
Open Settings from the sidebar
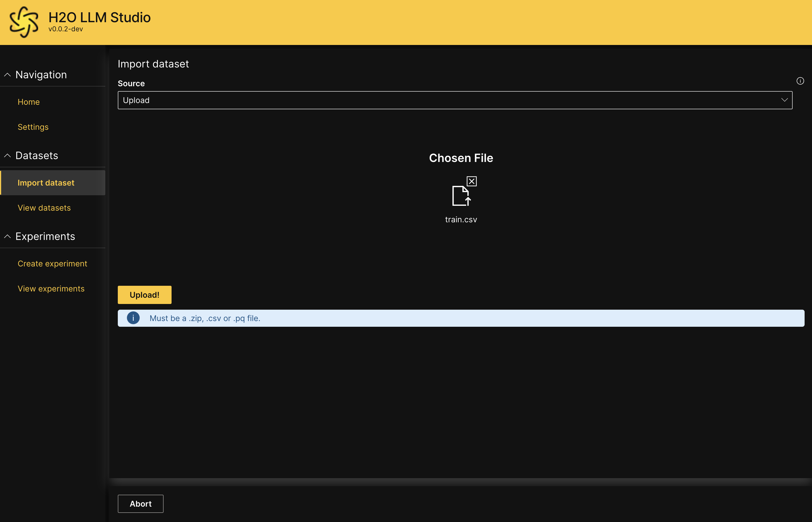[33, 127]
